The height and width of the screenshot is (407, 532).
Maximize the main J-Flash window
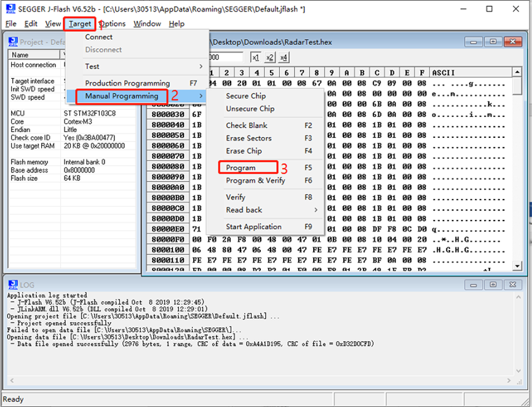489,9
